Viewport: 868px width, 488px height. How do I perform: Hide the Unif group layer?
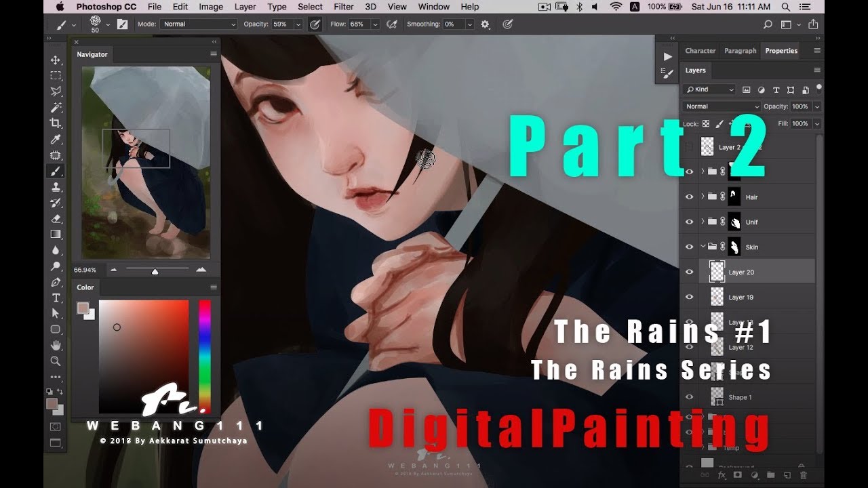tap(690, 222)
